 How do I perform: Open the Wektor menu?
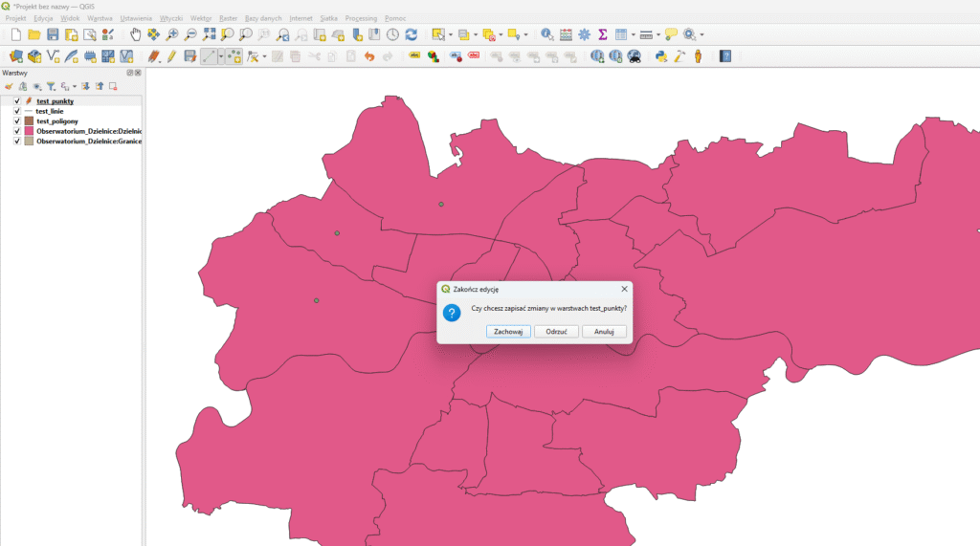(201, 18)
